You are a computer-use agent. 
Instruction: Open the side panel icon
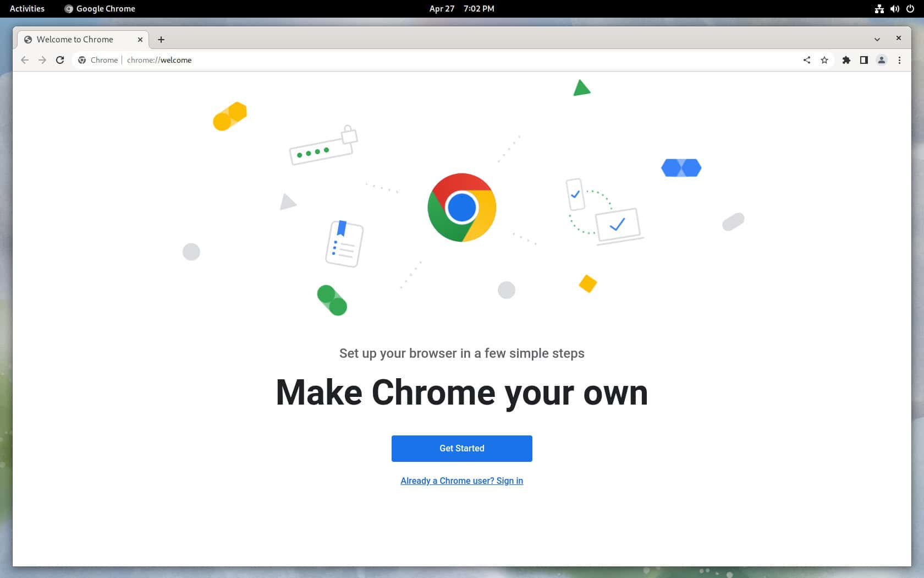[864, 60]
